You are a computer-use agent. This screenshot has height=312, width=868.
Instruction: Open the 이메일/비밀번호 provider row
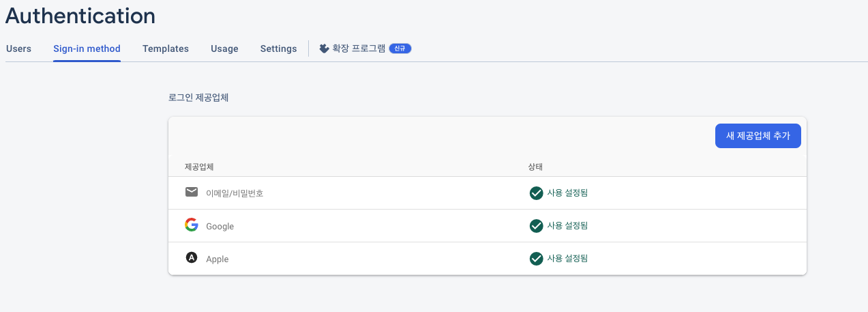(x=488, y=193)
